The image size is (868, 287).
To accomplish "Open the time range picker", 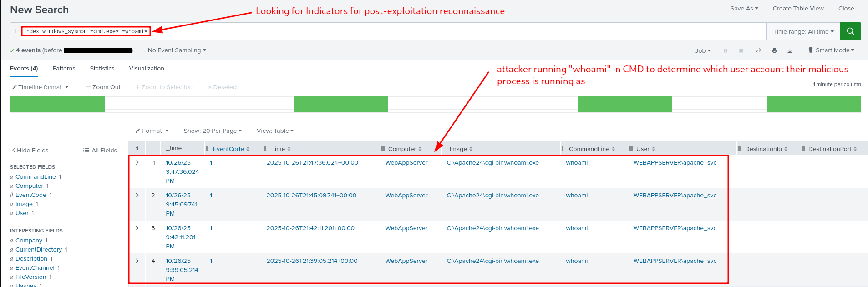I will 803,31.
